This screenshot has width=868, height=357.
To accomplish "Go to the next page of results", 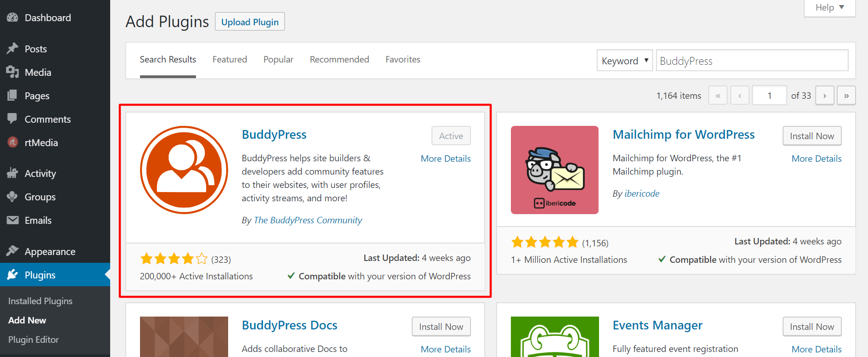I will pyautogui.click(x=825, y=96).
